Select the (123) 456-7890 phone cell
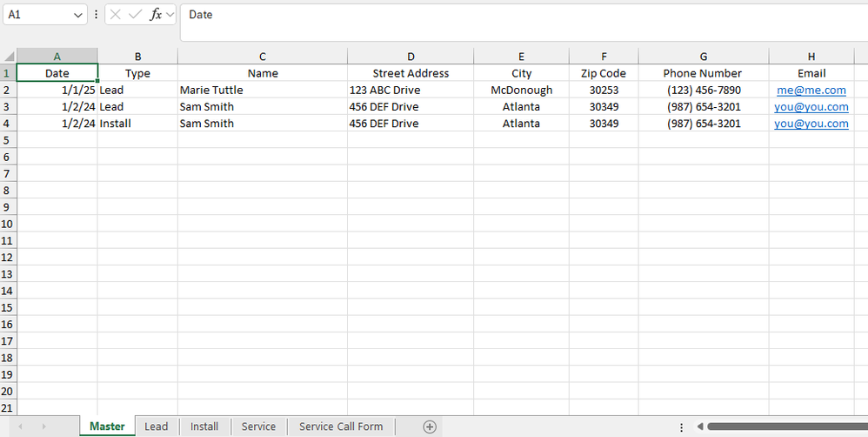 click(704, 90)
